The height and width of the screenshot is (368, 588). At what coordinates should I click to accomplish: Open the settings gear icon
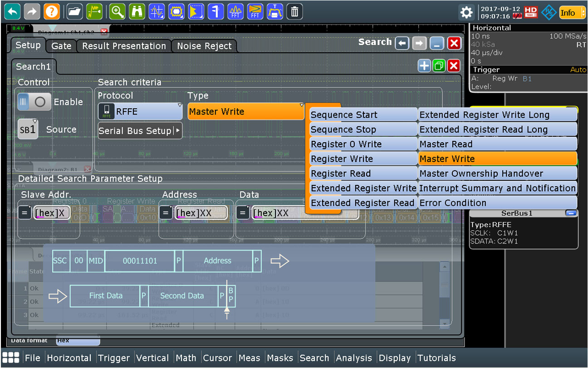(467, 12)
